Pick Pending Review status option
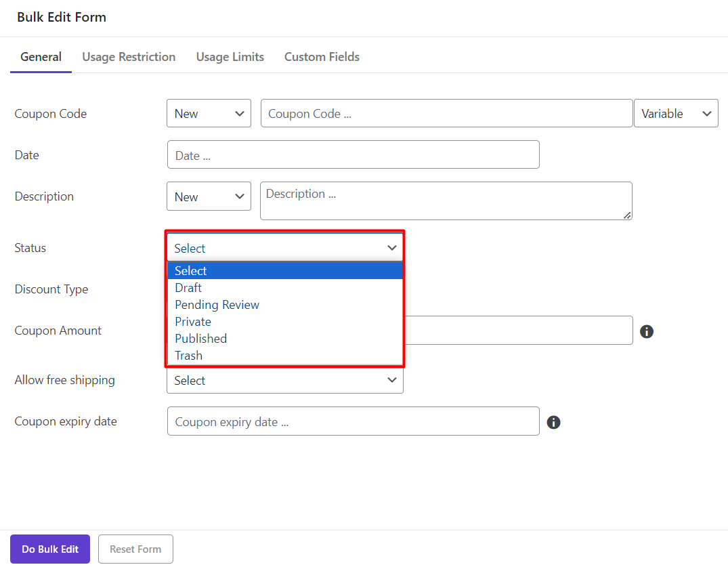 (x=217, y=305)
